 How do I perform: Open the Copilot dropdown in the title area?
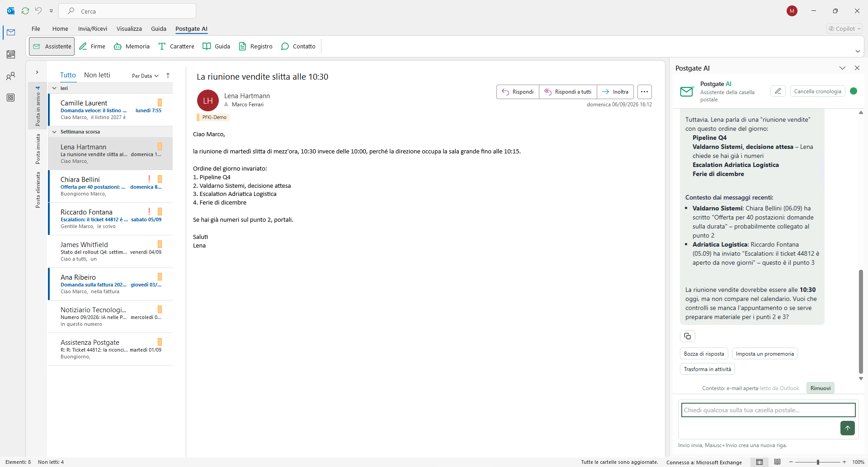click(x=845, y=29)
